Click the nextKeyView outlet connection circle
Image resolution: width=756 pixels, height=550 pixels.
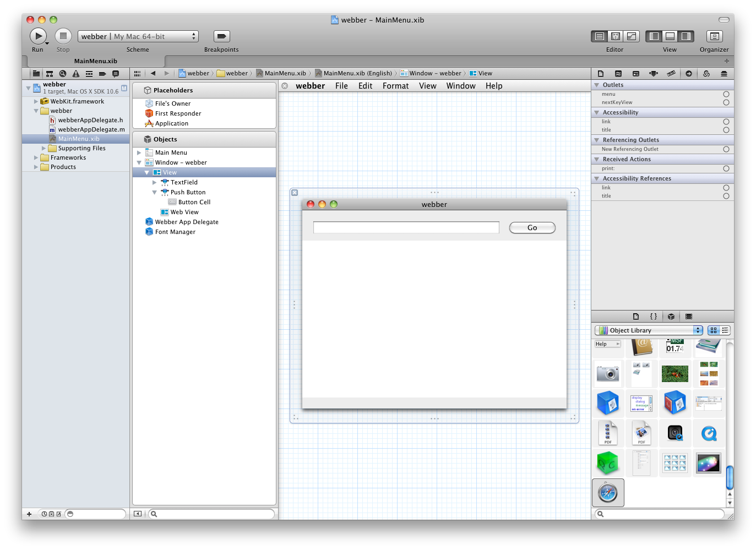[x=726, y=102]
